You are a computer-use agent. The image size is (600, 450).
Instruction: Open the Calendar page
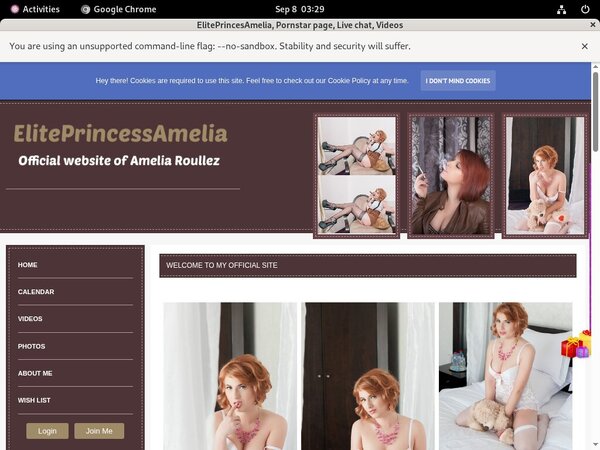click(x=36, y=292)
